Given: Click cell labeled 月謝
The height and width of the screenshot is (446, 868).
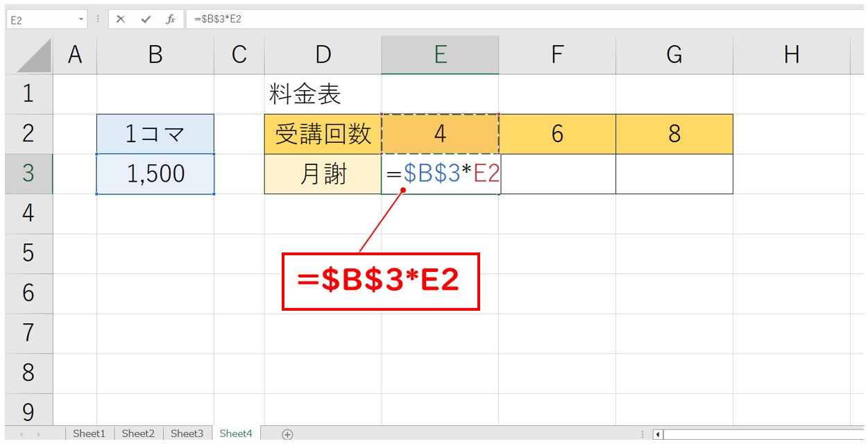Looking at the screenshot, I should pyautogui.click(x=323, y=174).
